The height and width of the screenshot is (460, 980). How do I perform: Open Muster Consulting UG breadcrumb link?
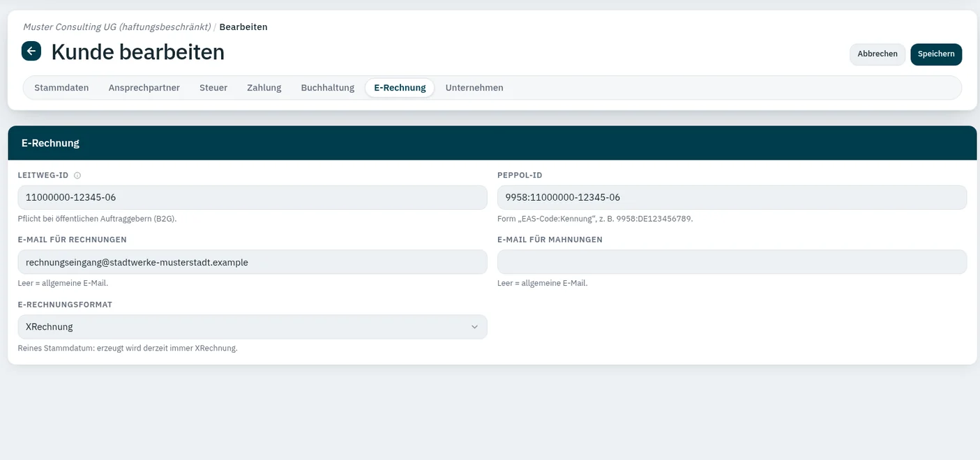pyautogui.click(x=116, y=27)
